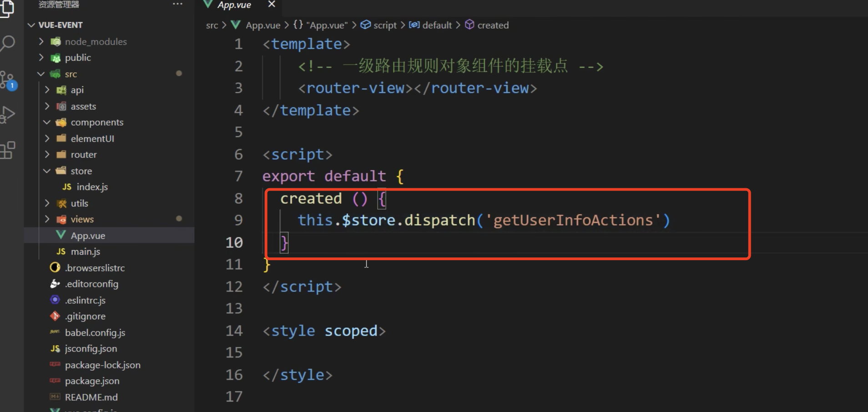This screenshot has height=412, width=868.
Task: Click the ESLint icon beside .eslintrc.js
Action: (55, 300)
